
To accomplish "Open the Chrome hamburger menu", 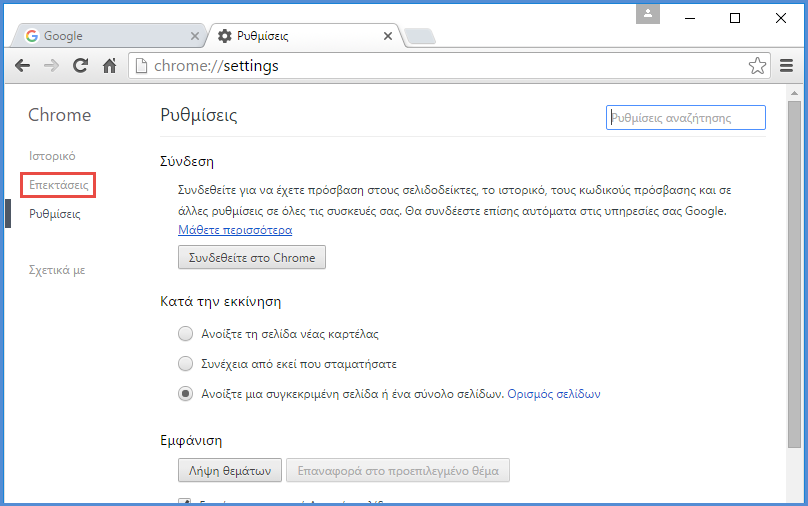I will pos(786,65).
